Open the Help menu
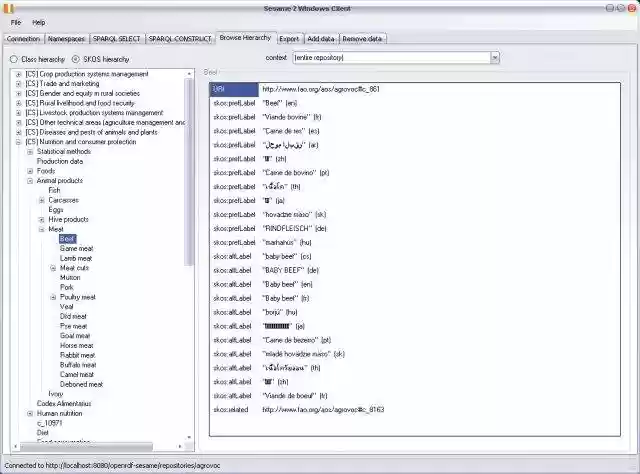The image size is (640, 474). pos(39,22)
